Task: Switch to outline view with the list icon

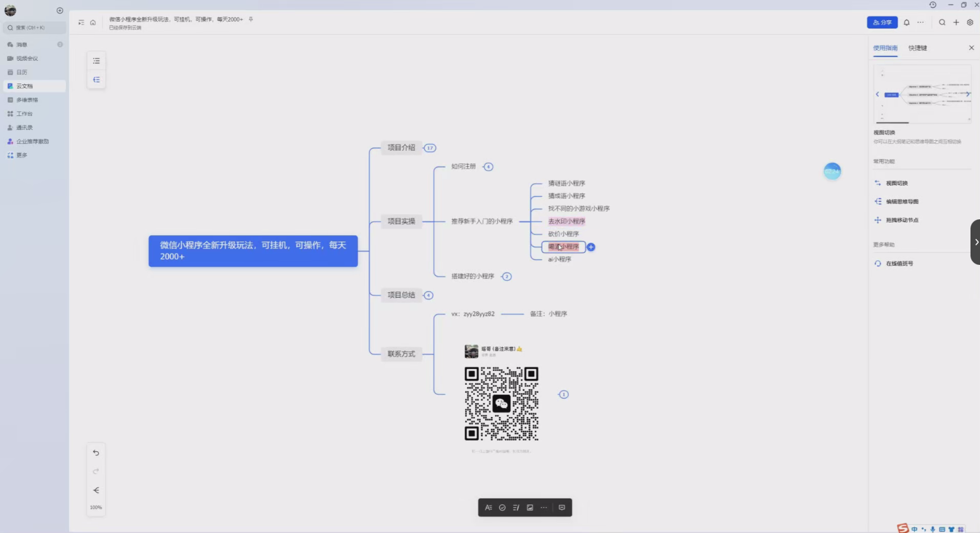Action: pos(96,61)
